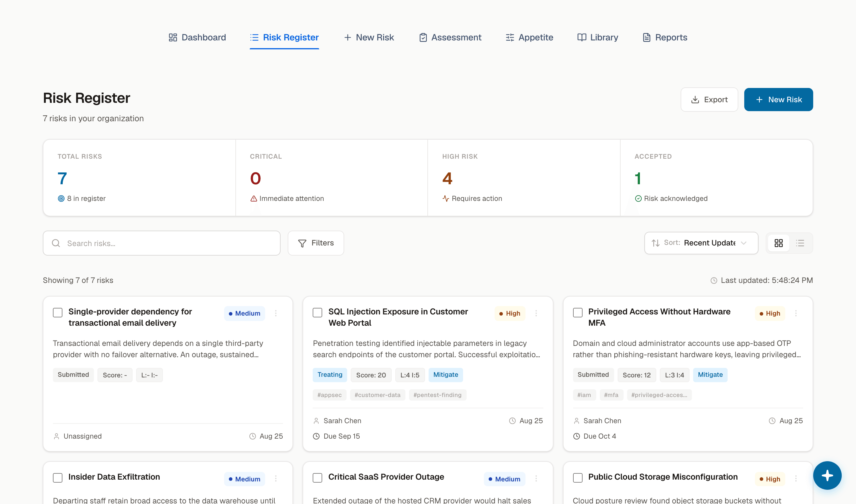Screen dimensions: 856x504
Task: Check the Critical SaaS Provider Outage checkbox
Action: (x=318, y=478)
